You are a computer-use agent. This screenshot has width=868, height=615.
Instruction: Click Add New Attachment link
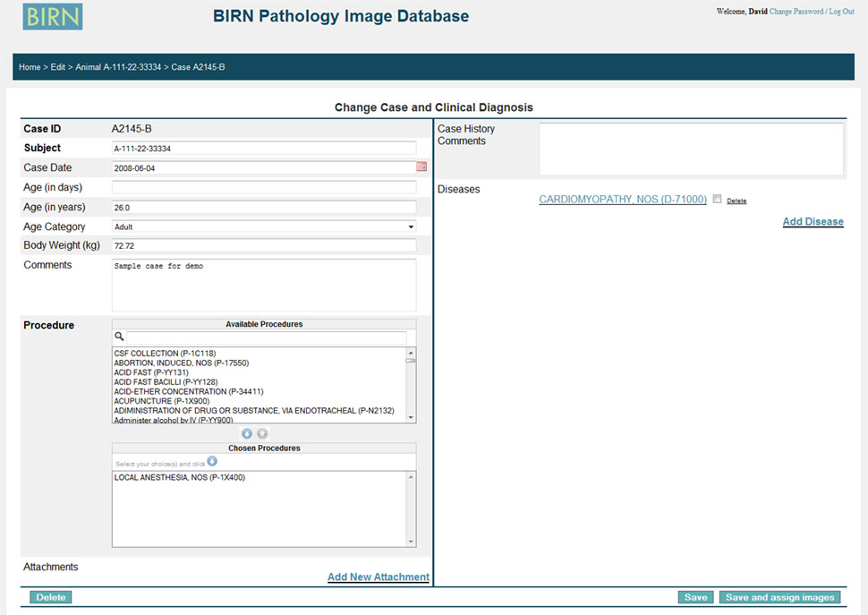click(378, 577)
